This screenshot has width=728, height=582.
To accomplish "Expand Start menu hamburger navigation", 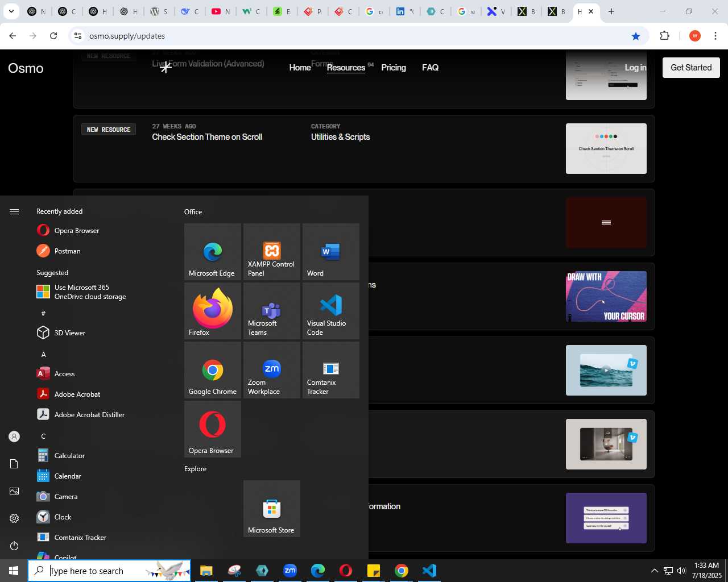I will (14, 212).
